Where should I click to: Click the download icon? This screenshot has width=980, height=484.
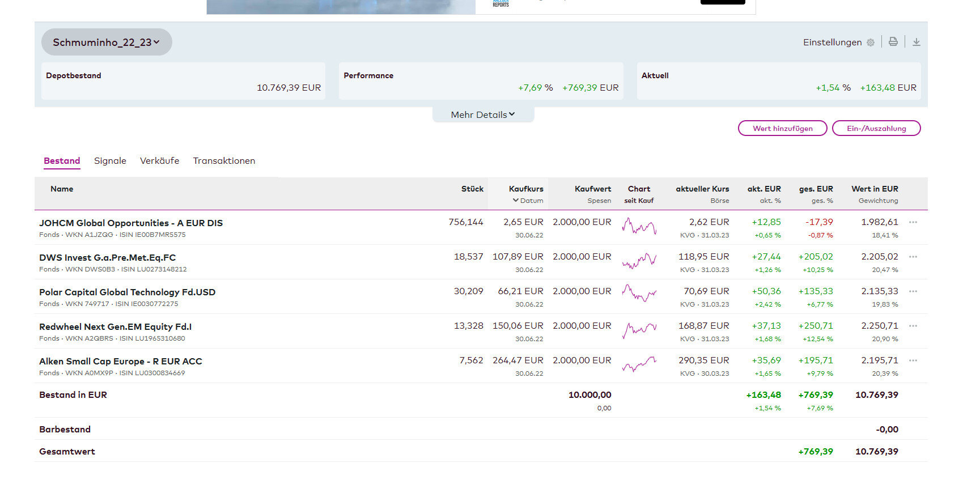[x=916, y=42]
